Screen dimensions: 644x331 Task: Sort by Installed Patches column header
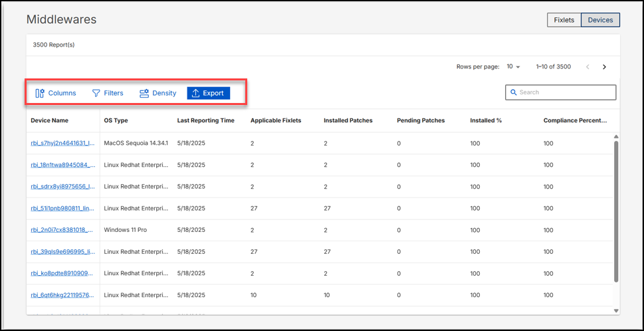tap(348, 121)
